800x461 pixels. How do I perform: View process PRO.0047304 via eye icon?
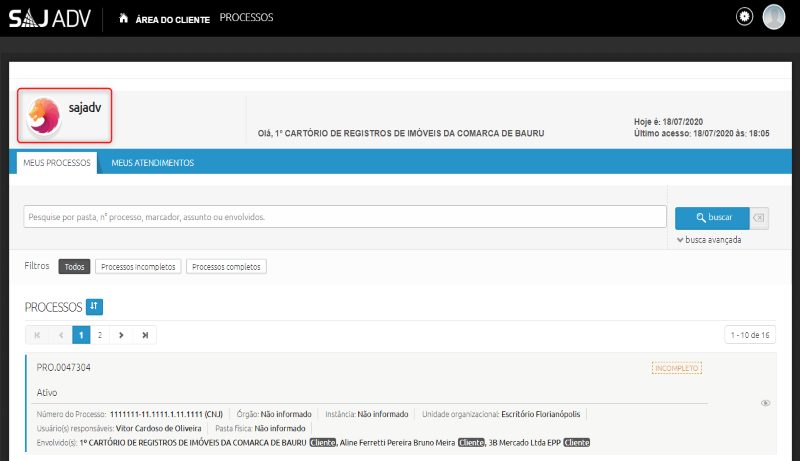coord(765,403)
